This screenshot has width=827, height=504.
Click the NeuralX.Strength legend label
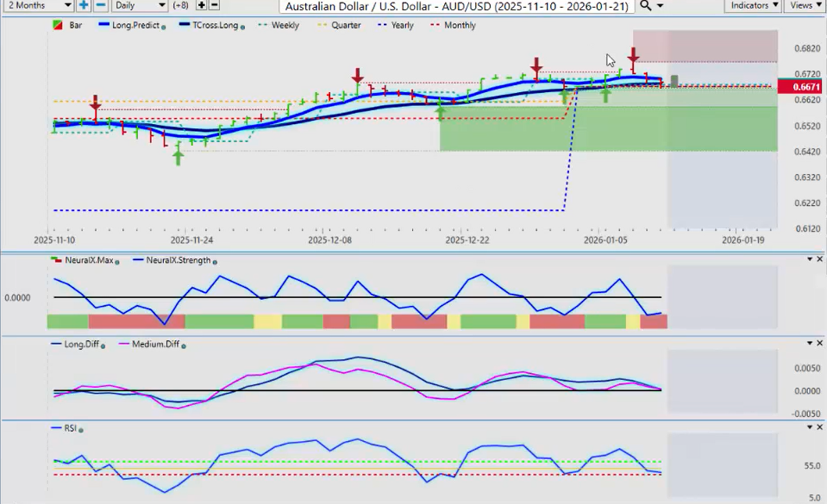pos(178,260)
